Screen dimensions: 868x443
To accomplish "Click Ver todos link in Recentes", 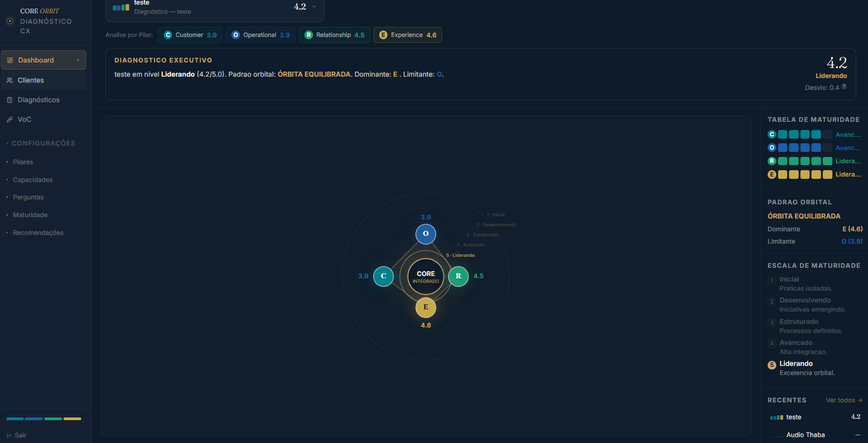I will click(x=844, y=400).
